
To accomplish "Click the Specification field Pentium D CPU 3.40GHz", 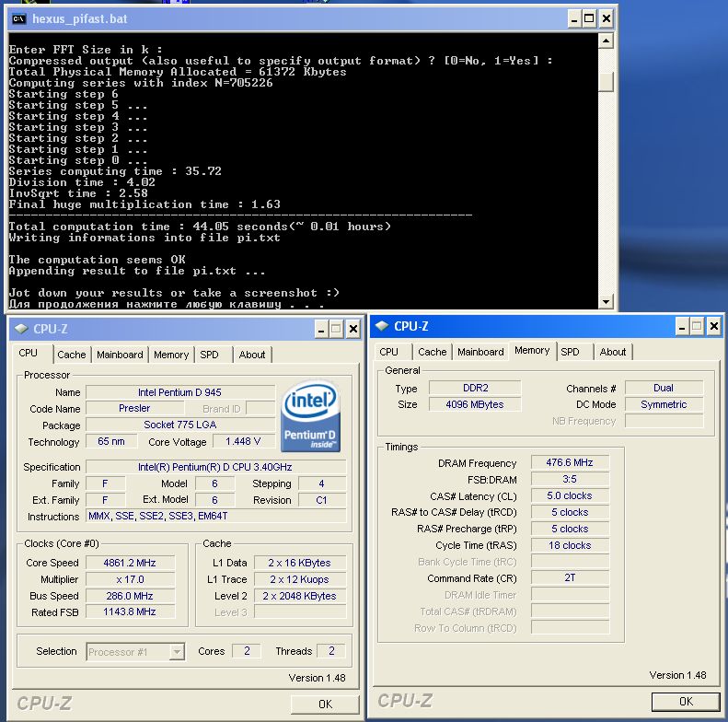I will [x=216, y=467].
